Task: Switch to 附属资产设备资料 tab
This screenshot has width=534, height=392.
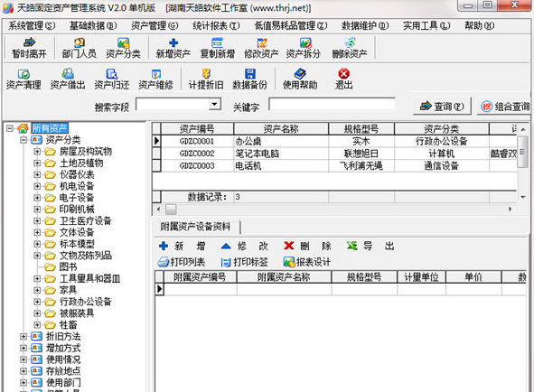Action: (195, 227)
